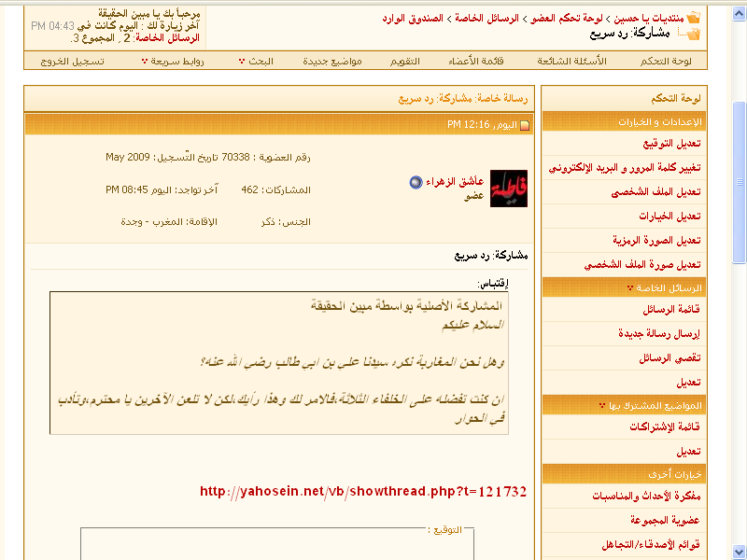Click the 'الجنس: ذكر' text
This screenshot has height=560, width=747.
[x=286, y=222]
